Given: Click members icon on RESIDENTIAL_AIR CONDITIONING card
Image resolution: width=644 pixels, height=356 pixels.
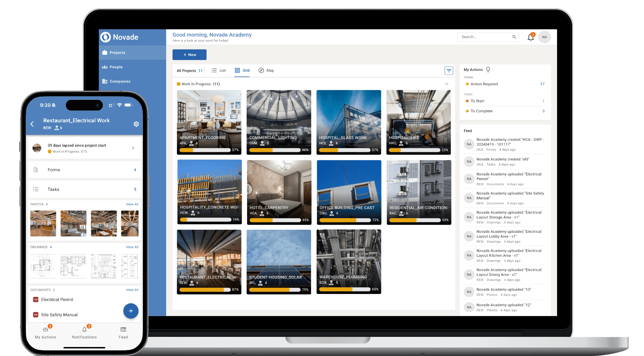Looking at the screenshot, I should click(x=401, y=213).
